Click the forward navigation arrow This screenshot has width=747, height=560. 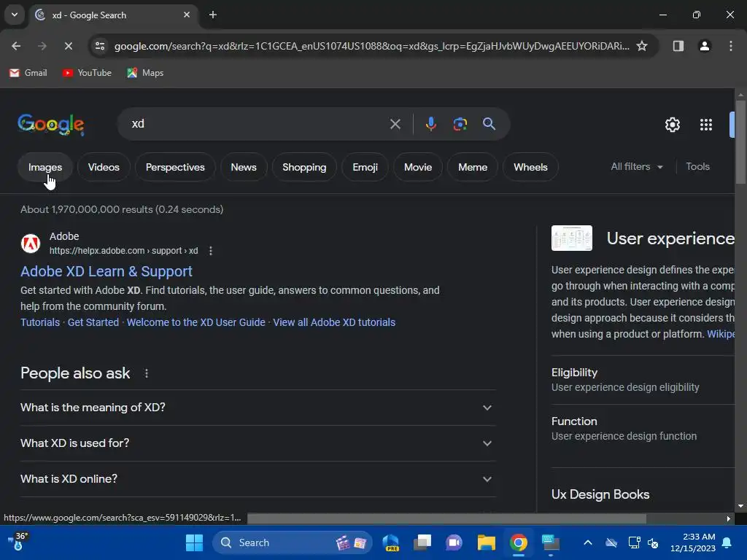tap(42, 46)
